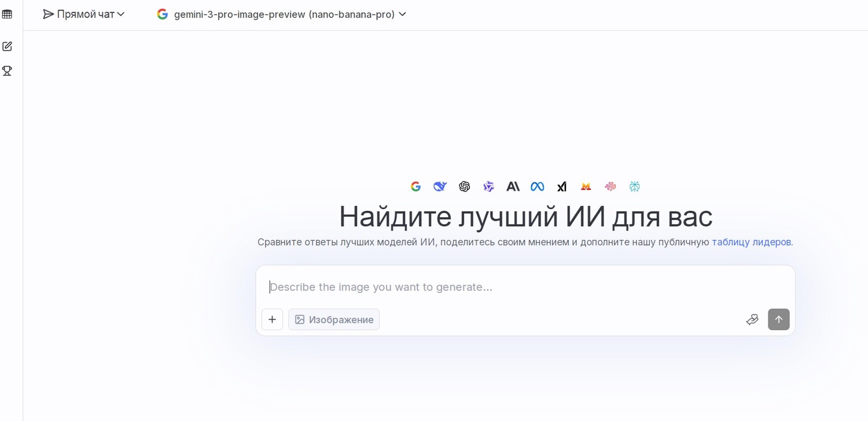
Task: Open the таблицу лидеров link
Action: click(x=752, y=242)
